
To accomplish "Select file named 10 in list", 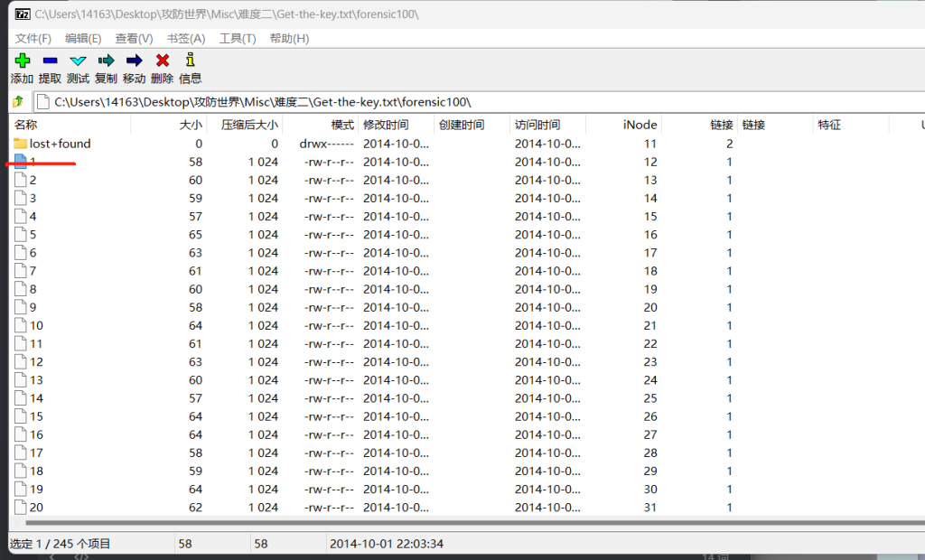I will point(36,325).
